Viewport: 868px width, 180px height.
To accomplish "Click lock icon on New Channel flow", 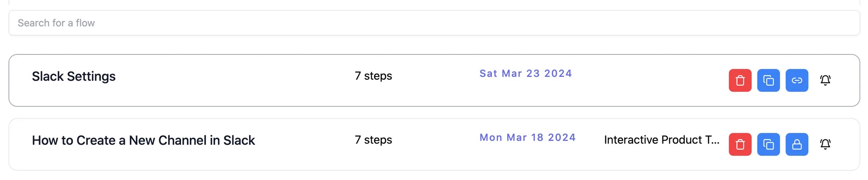I will pos(797,144).
